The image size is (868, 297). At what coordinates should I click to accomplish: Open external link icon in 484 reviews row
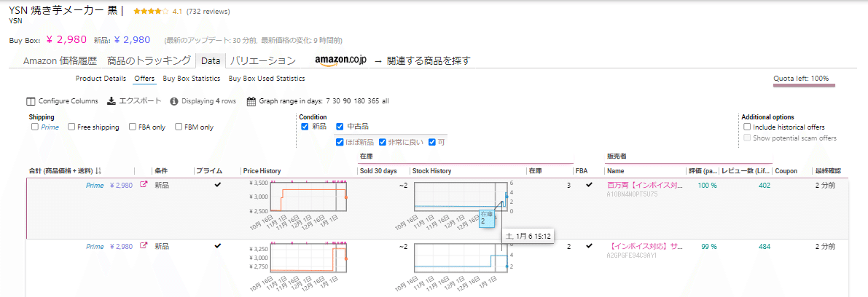pyautogui.click(x=144, y=245)
